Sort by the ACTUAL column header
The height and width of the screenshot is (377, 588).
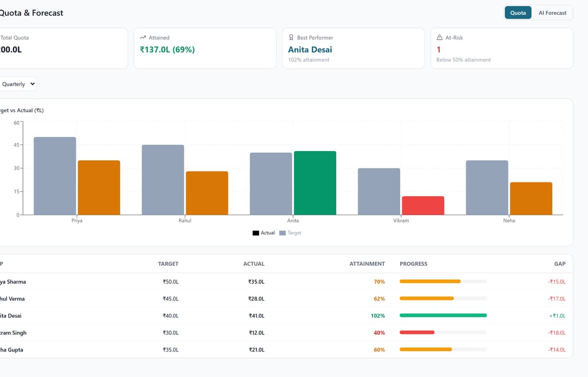coord(254,264)
